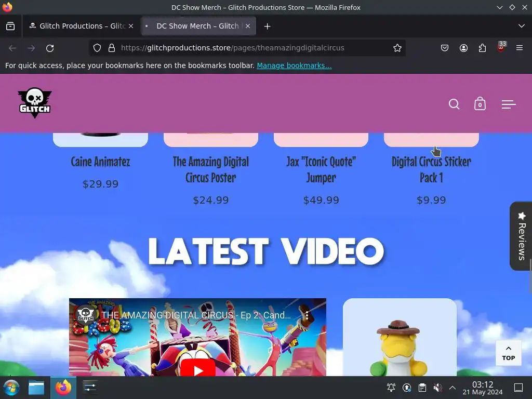Select the DC Show Merch tab
The width and height of the screenshot is (532, 399).
click(x=198, y=26)
